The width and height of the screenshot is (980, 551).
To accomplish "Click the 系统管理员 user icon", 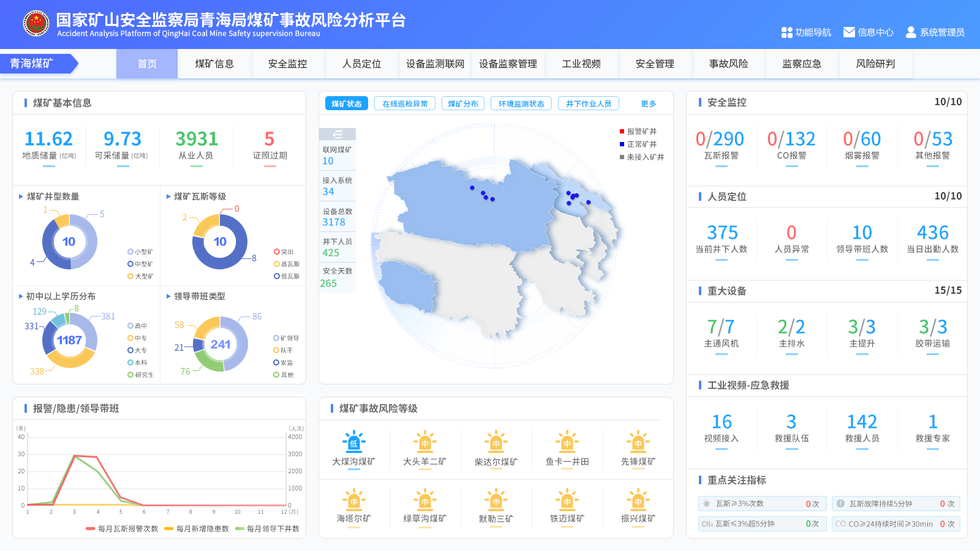I will (911, 32).
